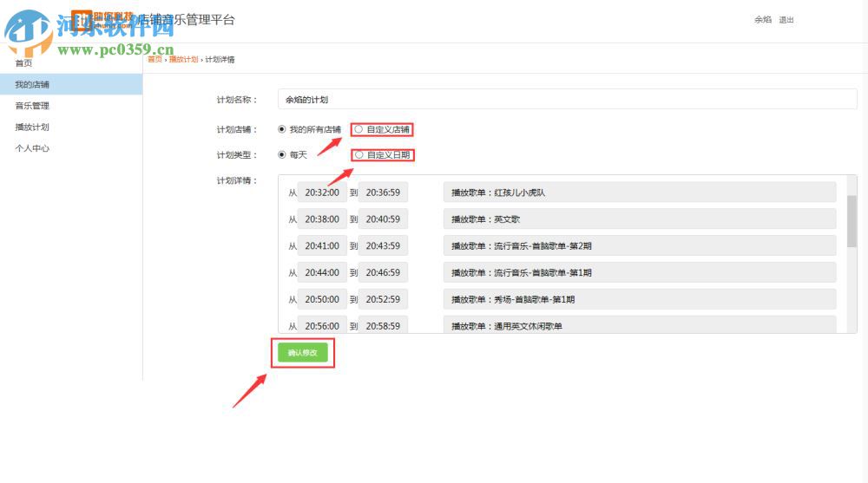
Task: Click username 余焰 at top right
Action: 763,20
